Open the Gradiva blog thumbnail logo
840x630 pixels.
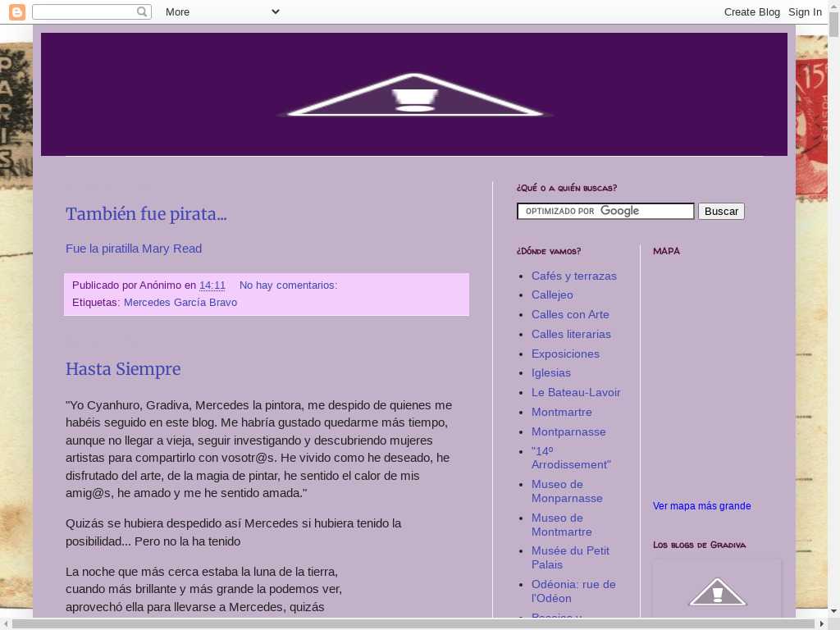[717, 592]
